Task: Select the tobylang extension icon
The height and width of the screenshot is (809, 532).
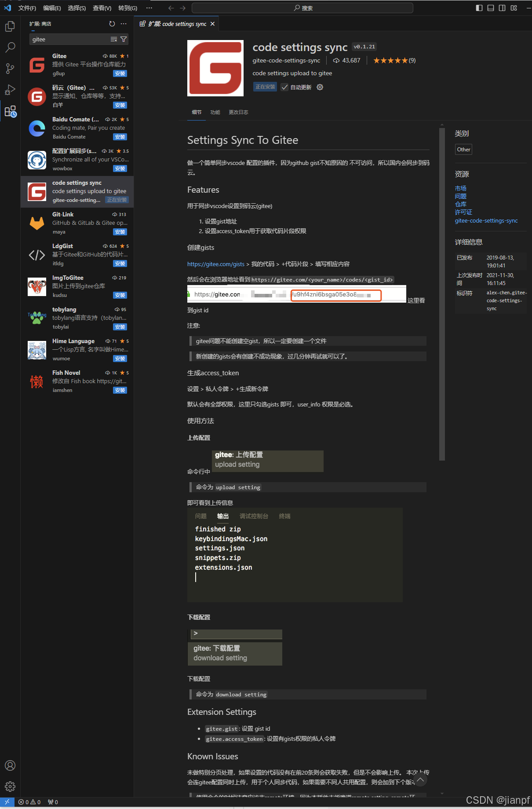Action: tap(37, 318)
